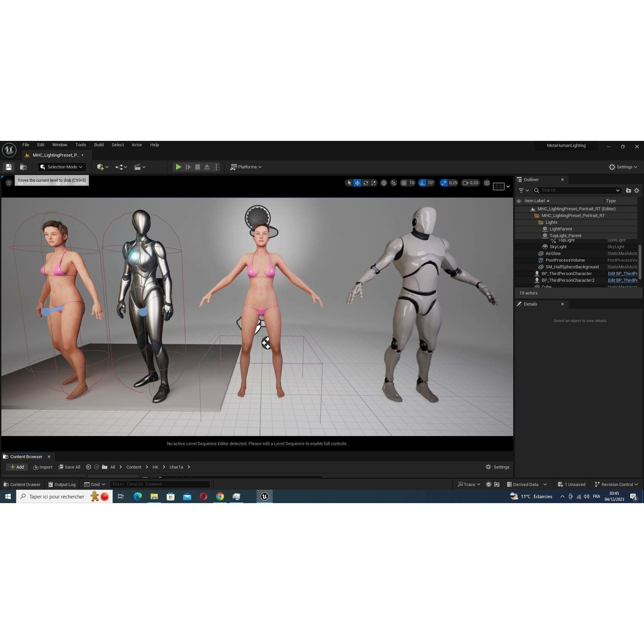Click Import in Content Browser

(x=43, y=467)
